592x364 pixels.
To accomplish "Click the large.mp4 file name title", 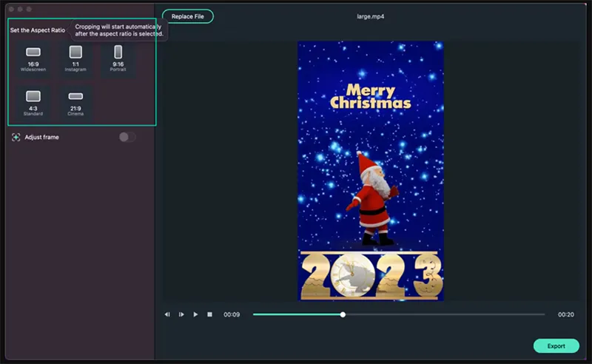I will 370,16.
